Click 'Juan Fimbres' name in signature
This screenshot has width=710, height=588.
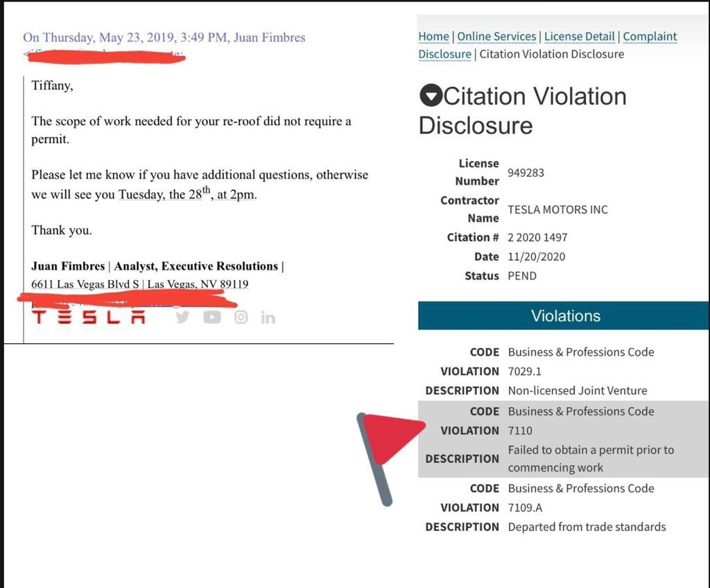(x=68, y=266)
